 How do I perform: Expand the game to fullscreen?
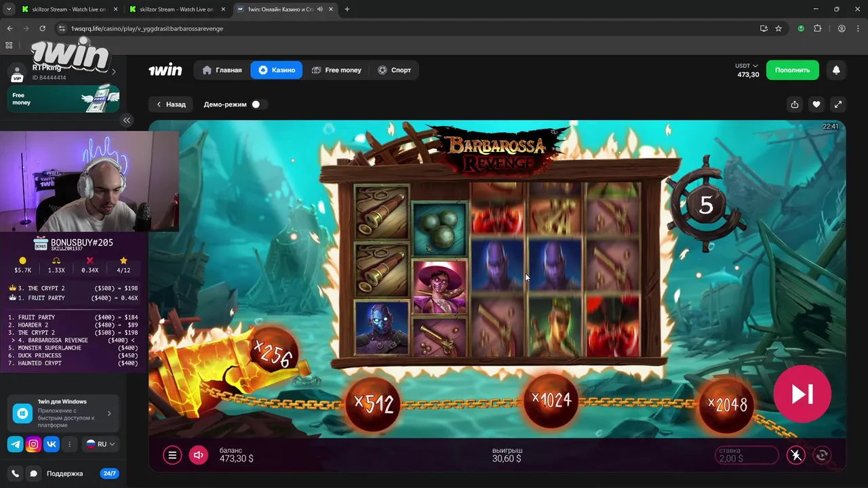coord(838,104)
